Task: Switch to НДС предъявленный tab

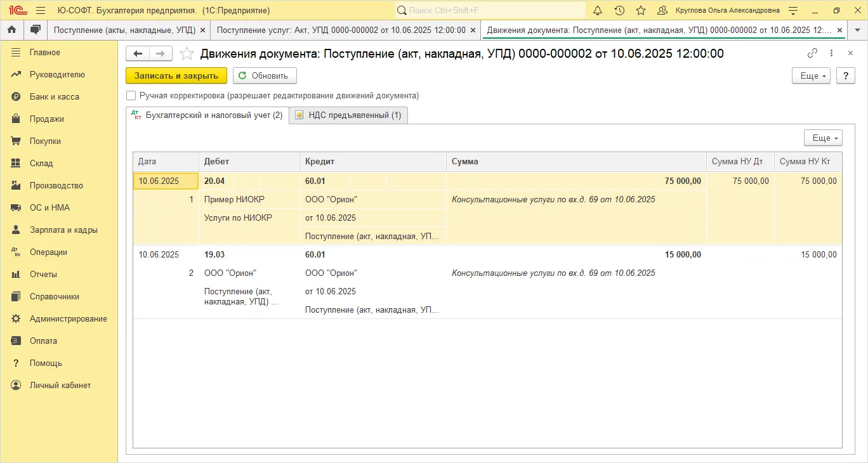Action: click(x=348, y=115)
